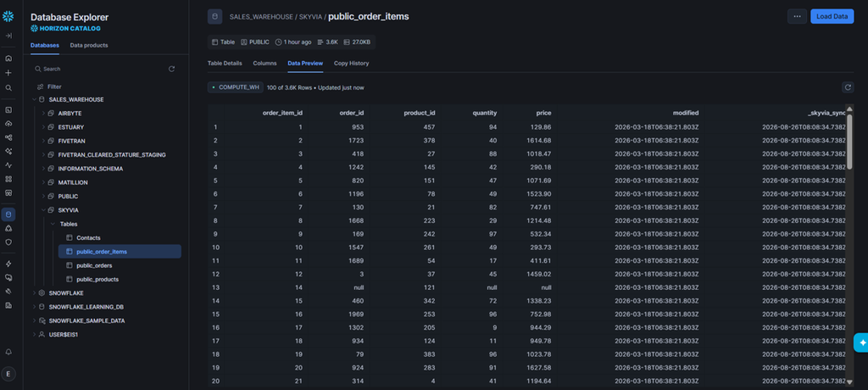The width and height of the screenshot is (868, 390).
Task: Click the Snowflake logo icon
Action: 8,17
